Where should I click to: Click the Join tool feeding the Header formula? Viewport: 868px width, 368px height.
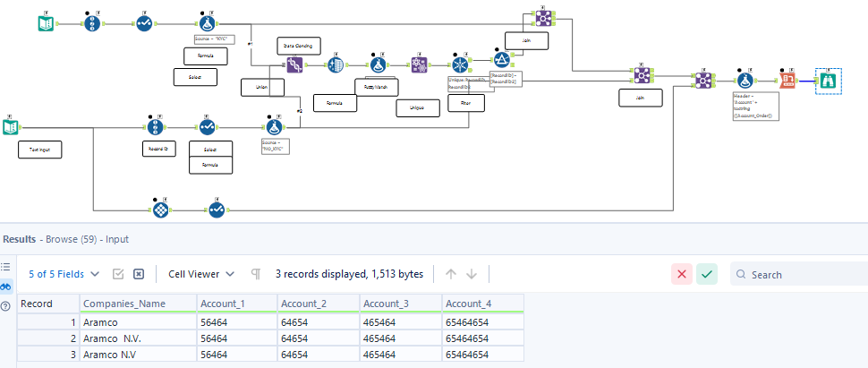tap(703, 81)
